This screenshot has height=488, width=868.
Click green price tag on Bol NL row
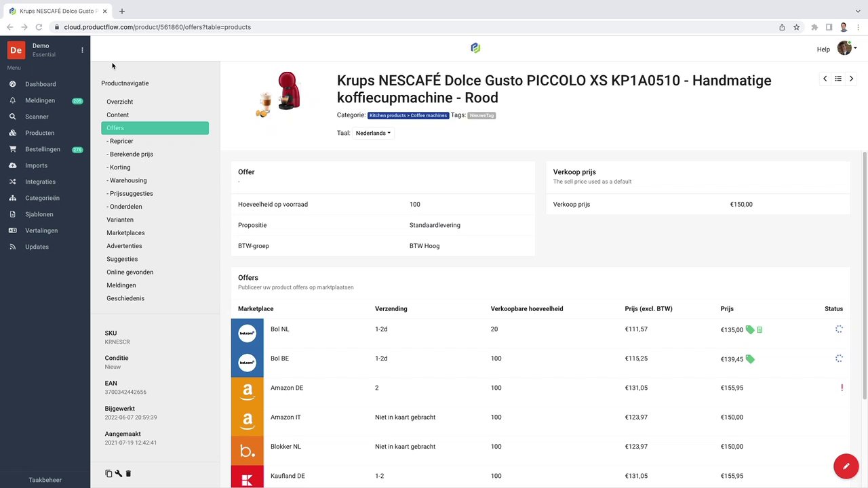(x=750, y=329)
